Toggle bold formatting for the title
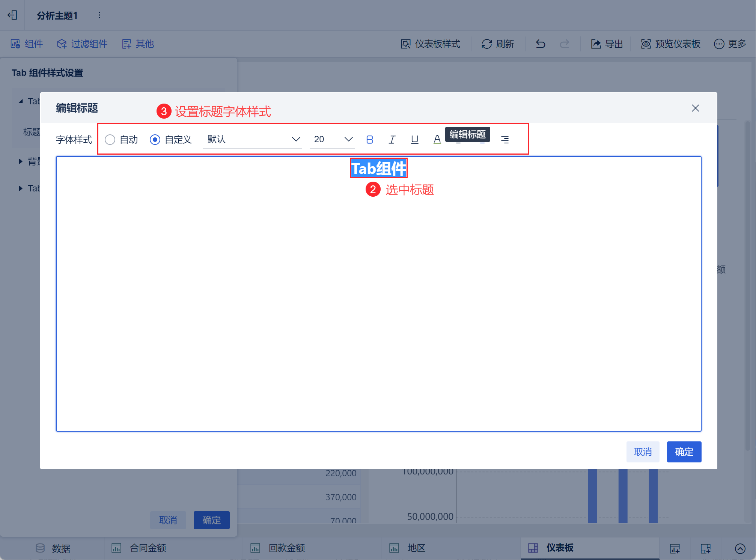 point(369,140)
